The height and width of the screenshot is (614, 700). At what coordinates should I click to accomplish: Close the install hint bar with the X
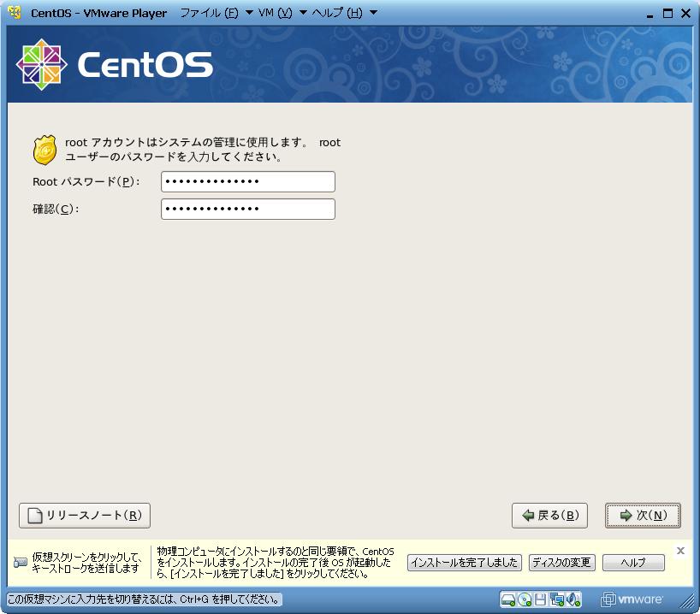(680, 551)
